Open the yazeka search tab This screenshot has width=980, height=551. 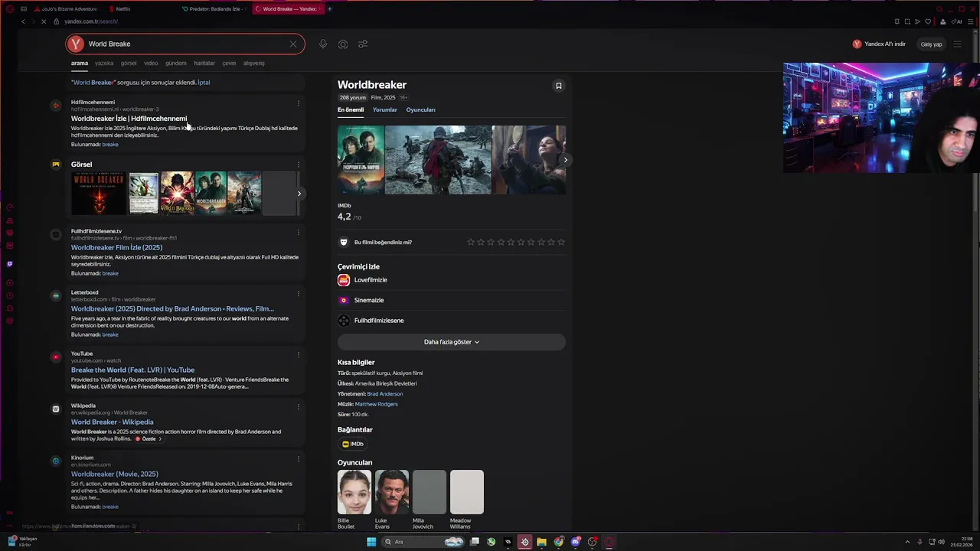104,64
